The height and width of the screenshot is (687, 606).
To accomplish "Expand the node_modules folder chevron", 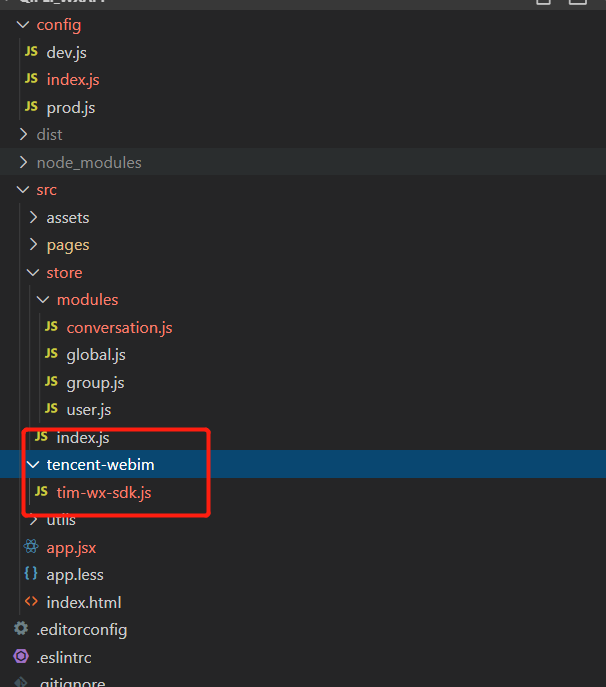I will click(x=23, y=162).
